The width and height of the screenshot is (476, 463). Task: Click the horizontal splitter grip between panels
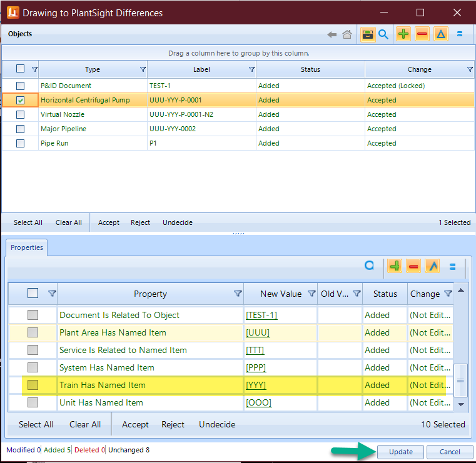pyautogui.click(x=238, y=234)
